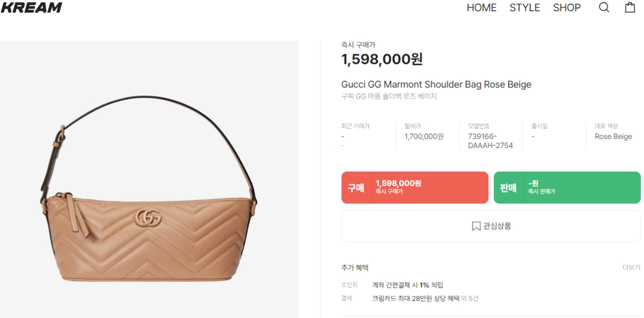Open the SHOP menu
The image size is (644, 318).
pos(567,8)
